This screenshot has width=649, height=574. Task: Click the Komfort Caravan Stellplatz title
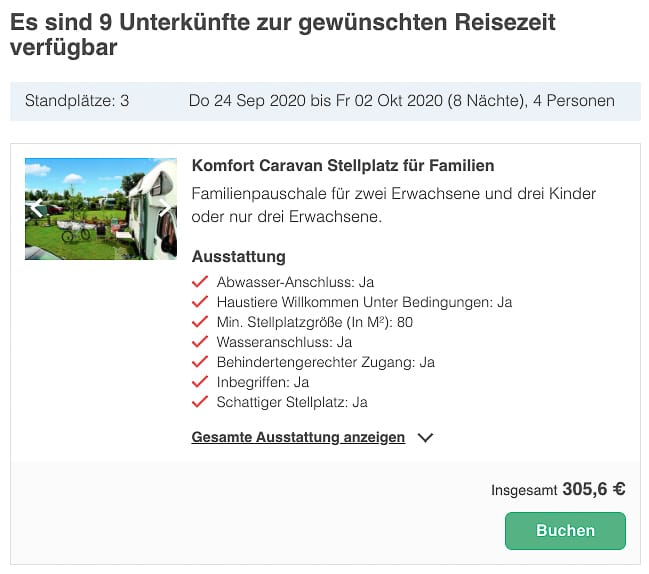click(342, 165)
